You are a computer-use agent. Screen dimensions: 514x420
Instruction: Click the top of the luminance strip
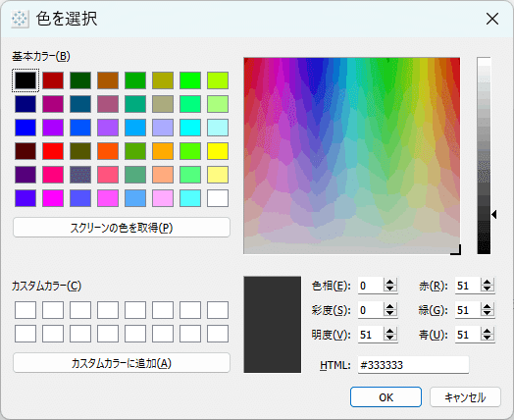(x=484, y=61)
